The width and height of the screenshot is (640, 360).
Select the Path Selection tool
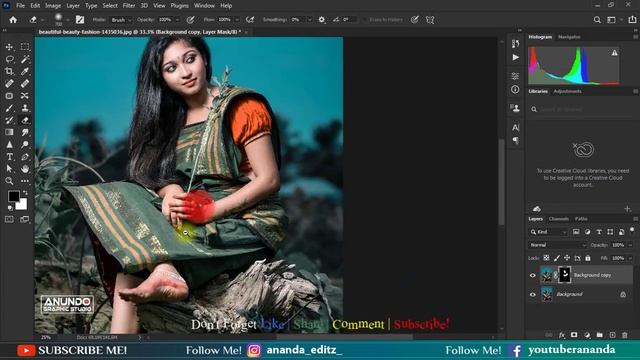(x=9, y=169)
